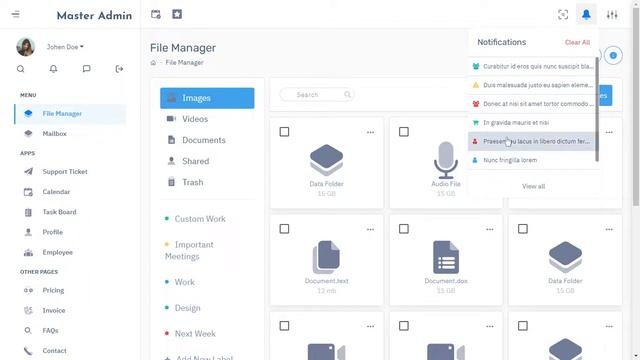
Task: Check the Audio File checkbox
Action: 404,132
